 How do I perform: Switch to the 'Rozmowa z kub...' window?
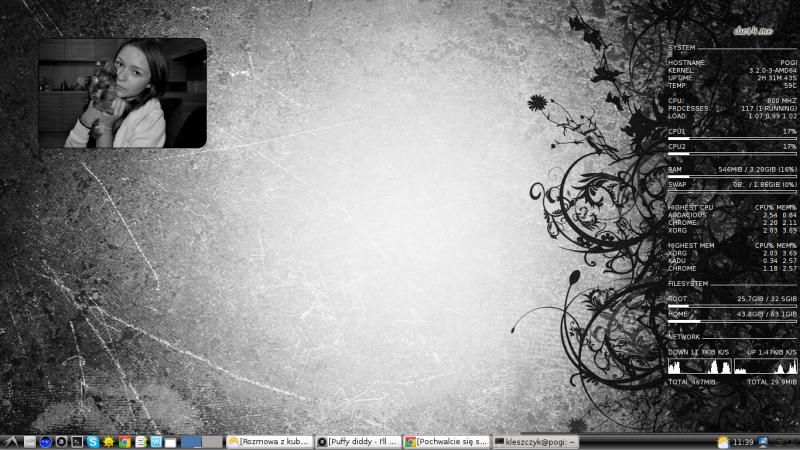tap(269, 441)
